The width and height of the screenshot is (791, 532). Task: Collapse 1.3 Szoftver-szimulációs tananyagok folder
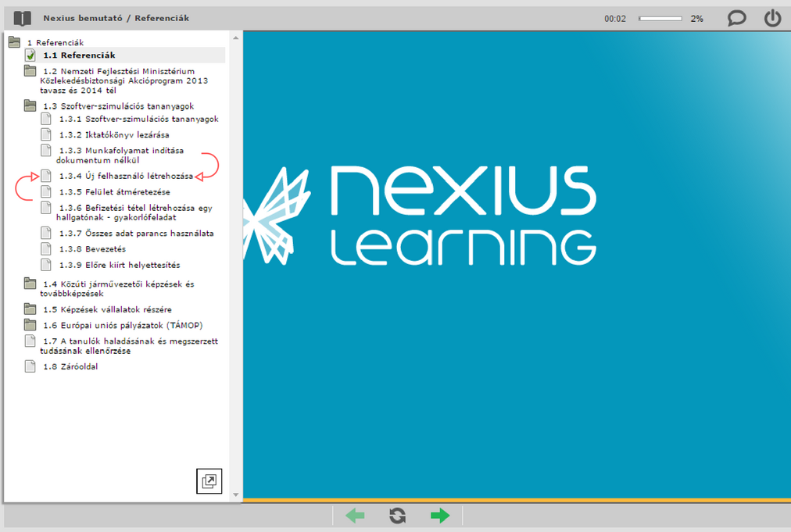(x=30, y=105)
